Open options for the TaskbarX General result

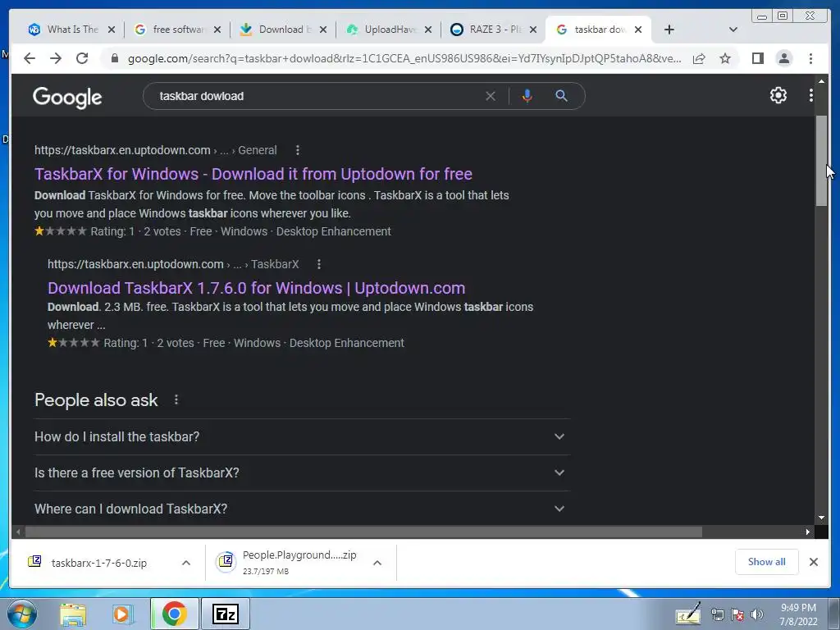tap(297, 150)
